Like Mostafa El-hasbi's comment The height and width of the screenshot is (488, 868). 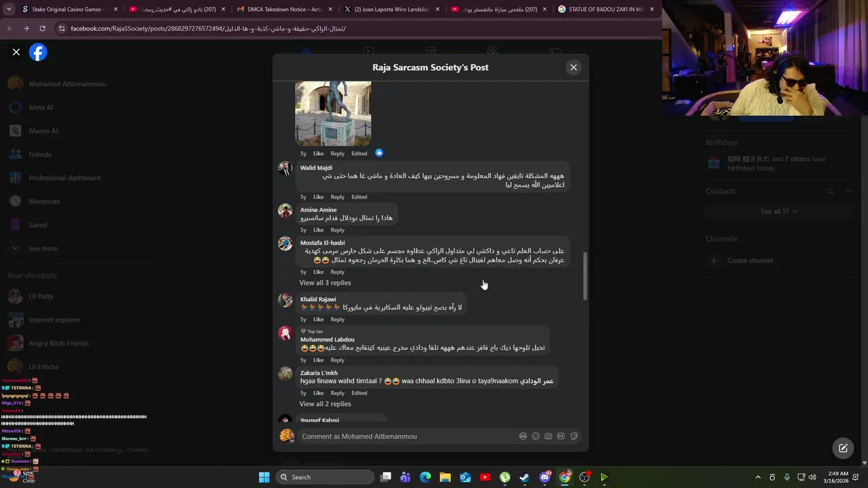pos(318,272)
